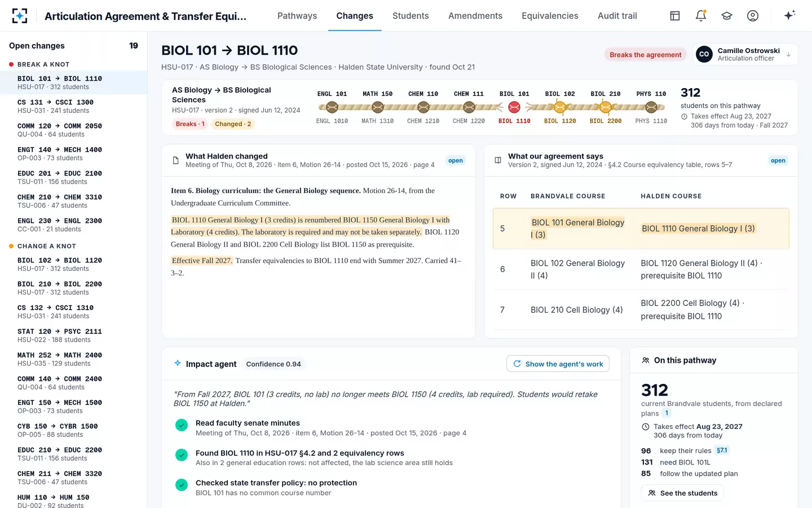Open the §7.1 rule reference link
Viewport: 812px width, 508px height.
click(722, 450)
